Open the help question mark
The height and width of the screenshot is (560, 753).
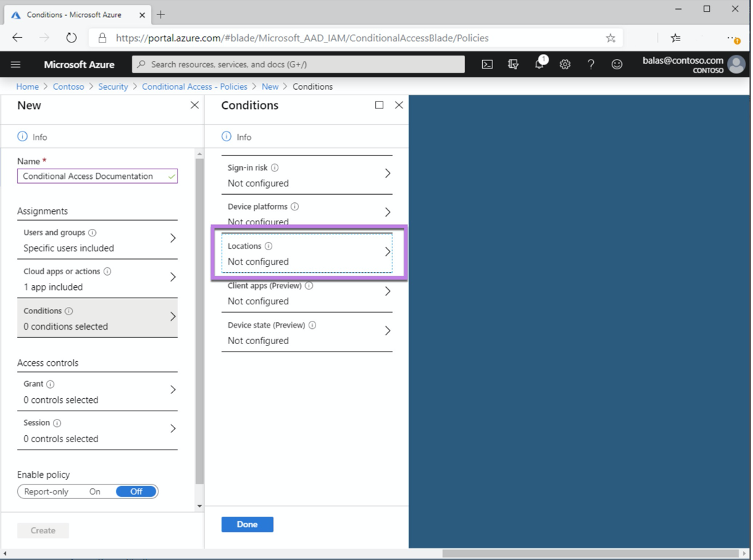click(590, 64)
